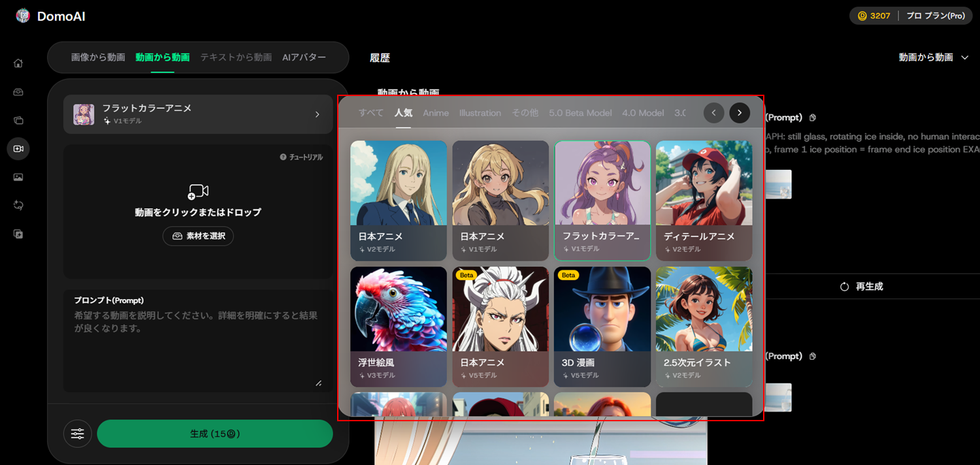
Task: Open the sparkle refresh icon in sidebar
Action: (x=18, y=205)
